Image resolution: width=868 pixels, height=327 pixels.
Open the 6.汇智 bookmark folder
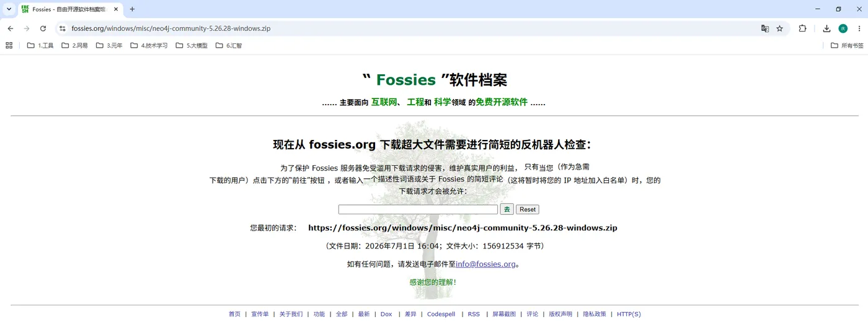[228, 45]
